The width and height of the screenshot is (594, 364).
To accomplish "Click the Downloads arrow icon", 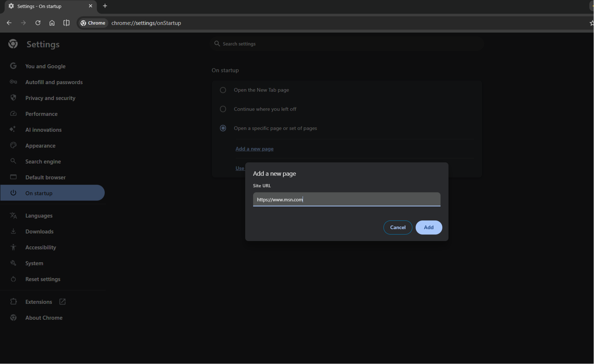I will click(13, 231).
